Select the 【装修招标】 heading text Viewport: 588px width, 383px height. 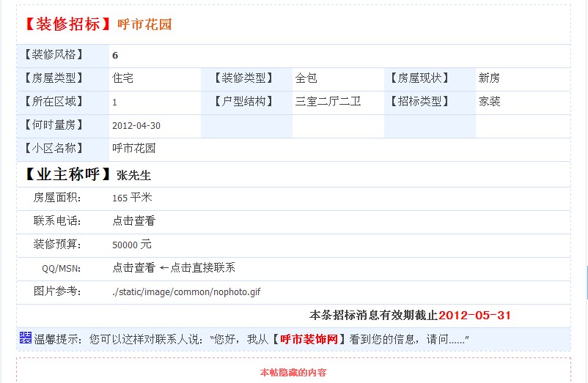pos(67,24)
